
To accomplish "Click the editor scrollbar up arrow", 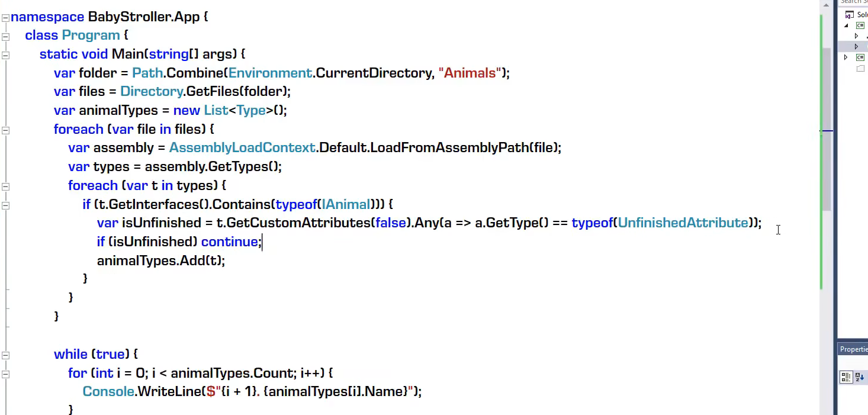I will (827, 5).
